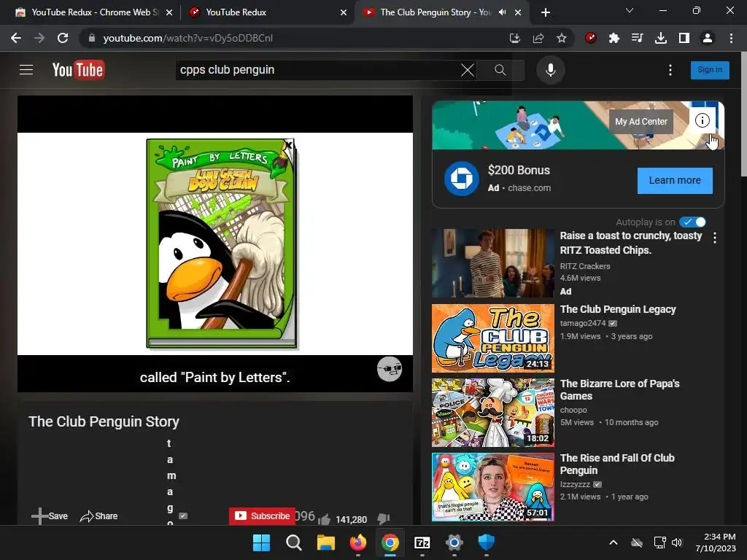The height and width of the screenshot is (560, 747).
Task: Open Windows Start menu
Action: click(261, 542)
